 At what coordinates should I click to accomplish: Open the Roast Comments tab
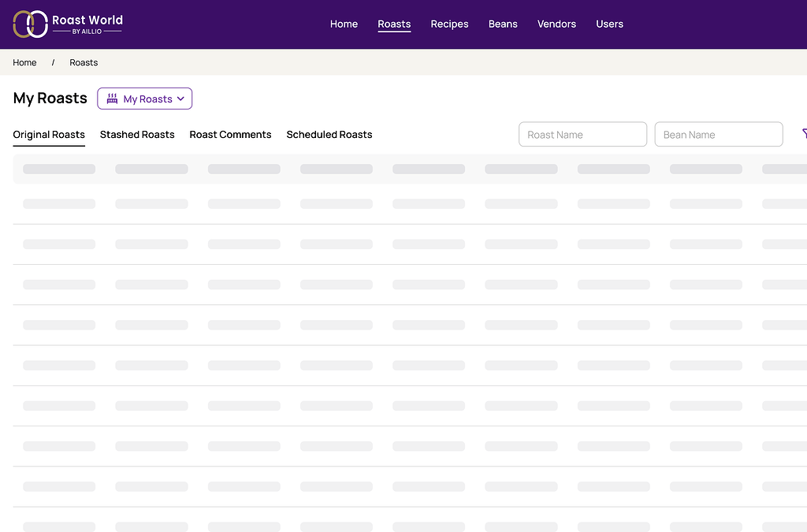pos(230,135)
